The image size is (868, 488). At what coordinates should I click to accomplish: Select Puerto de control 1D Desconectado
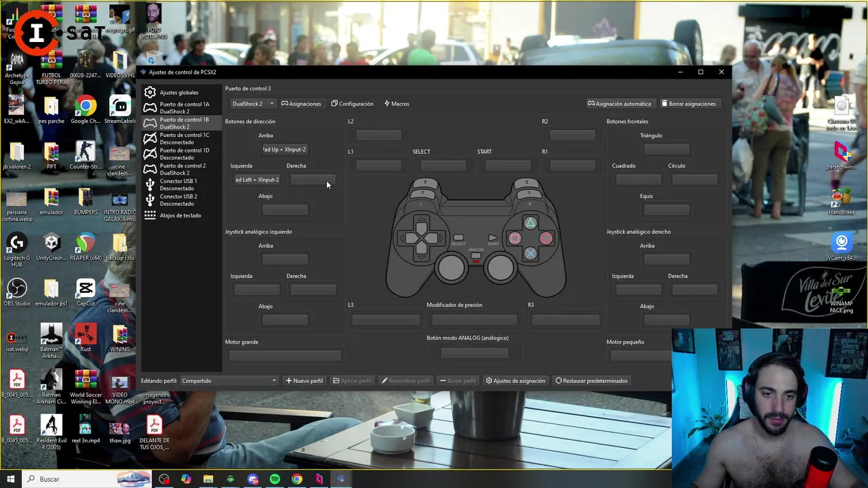point(181,154)
